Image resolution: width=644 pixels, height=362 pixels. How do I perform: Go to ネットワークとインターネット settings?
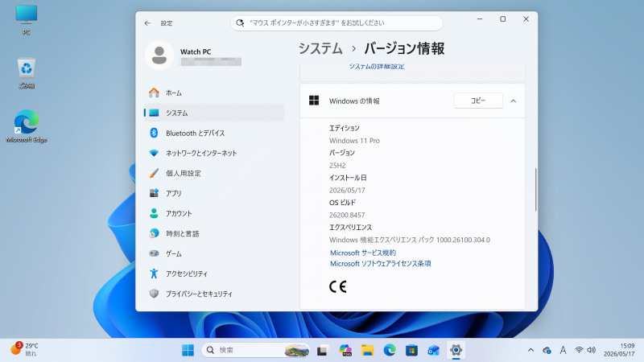click(x=213, y=153)
